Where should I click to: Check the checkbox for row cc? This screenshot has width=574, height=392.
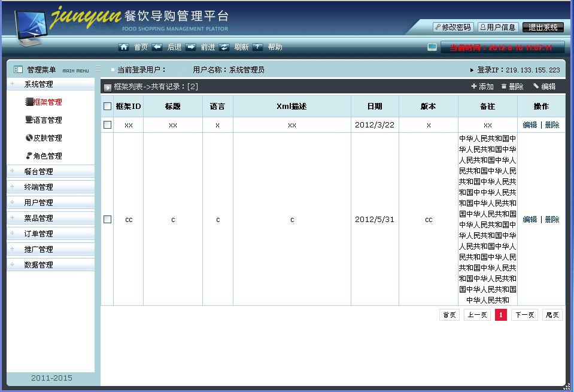[x=107, y=219]
